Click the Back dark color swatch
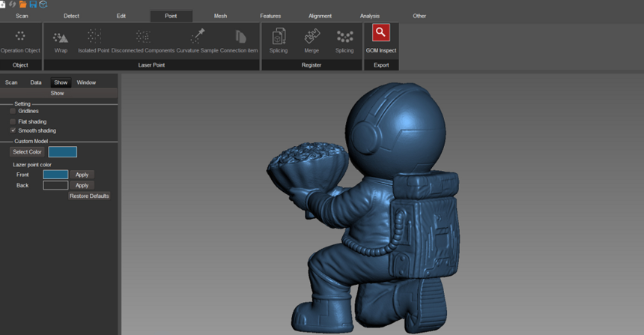644x335 pixels. tap(55, 185)
